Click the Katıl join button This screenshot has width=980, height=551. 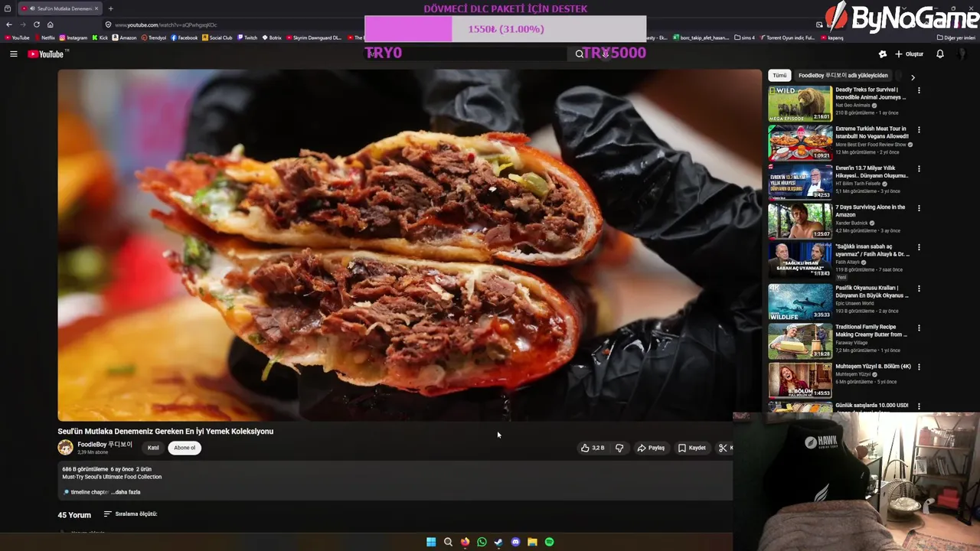pyautogui.click(x=153, y=448)
